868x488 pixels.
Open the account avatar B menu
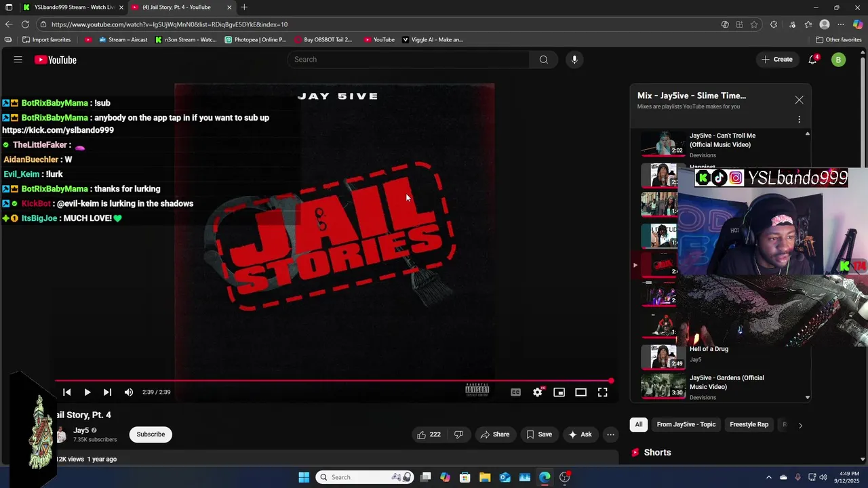838,60
